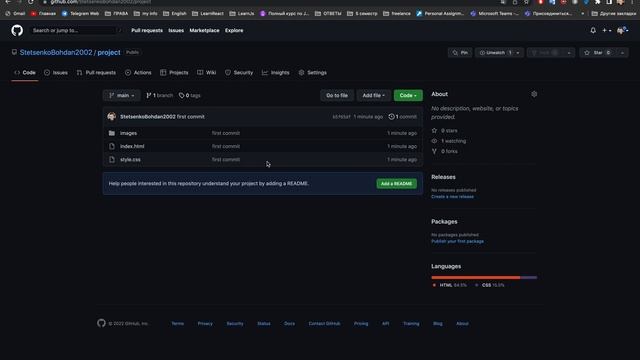
Task: Go back with browser back arrow
Action: coord(8,2)
